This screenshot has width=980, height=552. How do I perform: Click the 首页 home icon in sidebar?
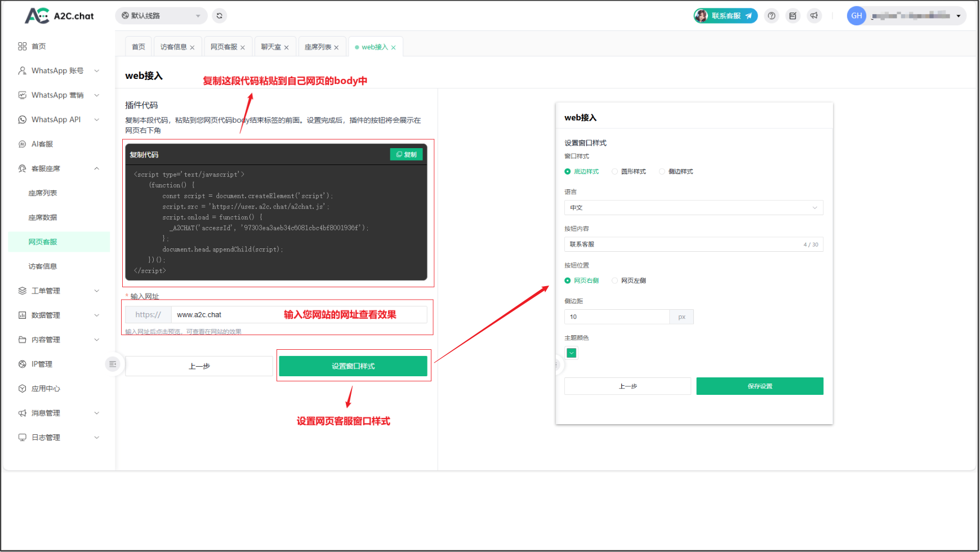[x=23, y=46]
